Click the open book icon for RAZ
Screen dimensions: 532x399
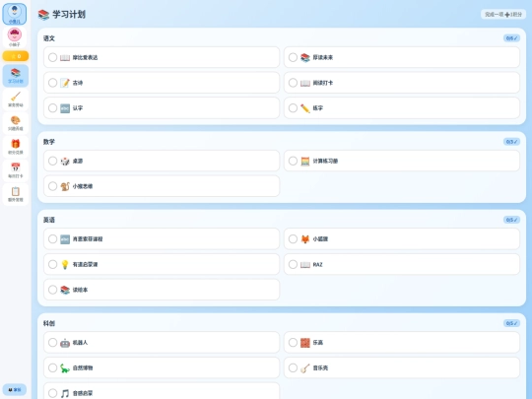(x=305, y=264)
